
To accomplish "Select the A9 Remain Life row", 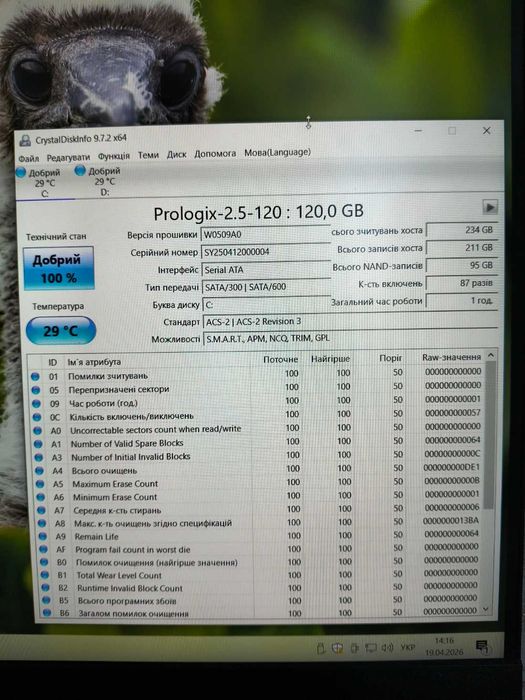I will click(x=261, y=536).
